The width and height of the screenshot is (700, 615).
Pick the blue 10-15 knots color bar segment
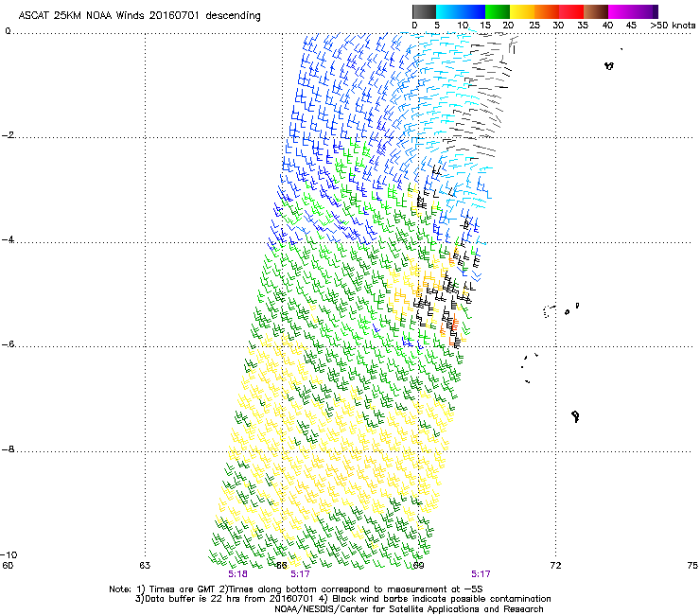click(x=473, y=11)
